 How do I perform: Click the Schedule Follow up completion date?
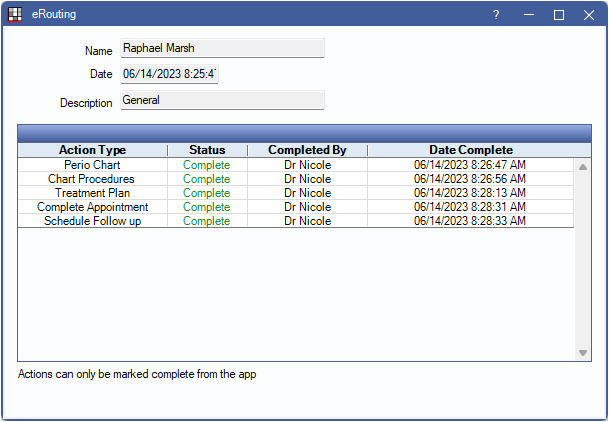click(x=470, y=221)
